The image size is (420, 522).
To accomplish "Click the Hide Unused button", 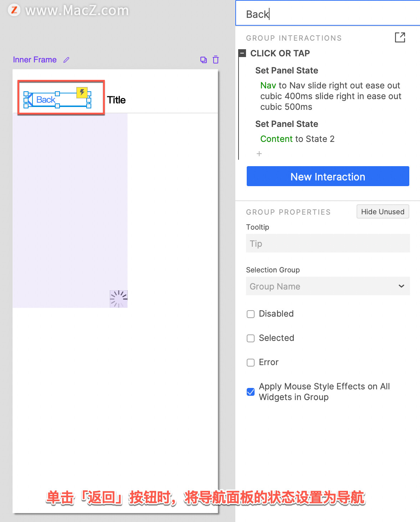I will tap(383, 211).
